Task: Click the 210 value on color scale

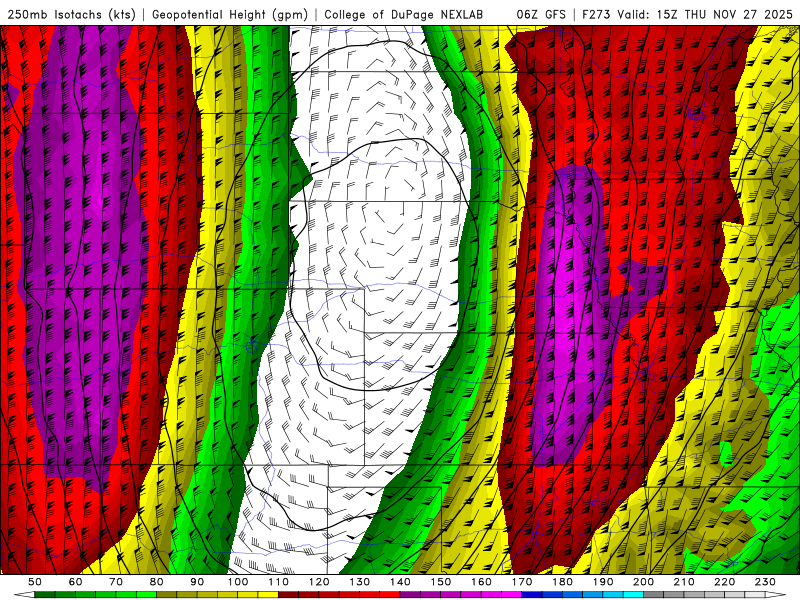Action: (x=684, y=582)
